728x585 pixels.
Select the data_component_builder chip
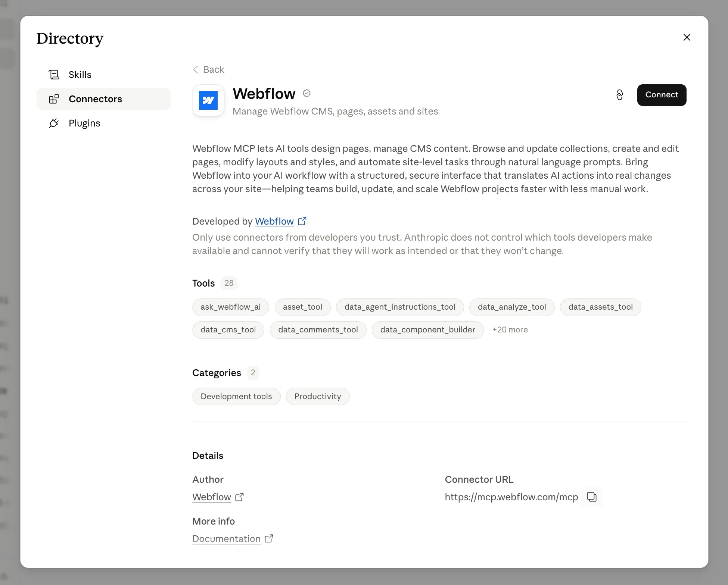[x=428, y=330]
